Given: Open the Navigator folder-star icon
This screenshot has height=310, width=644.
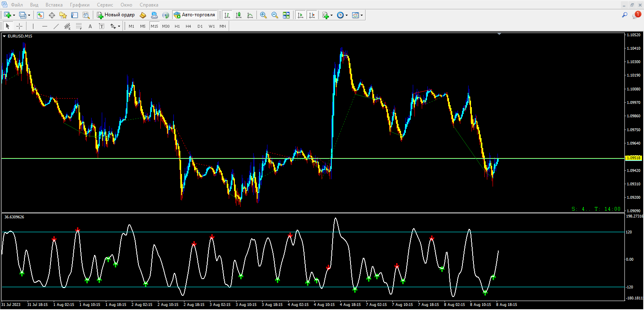Looking at the screenshot, I should click(x=63, y=15).
